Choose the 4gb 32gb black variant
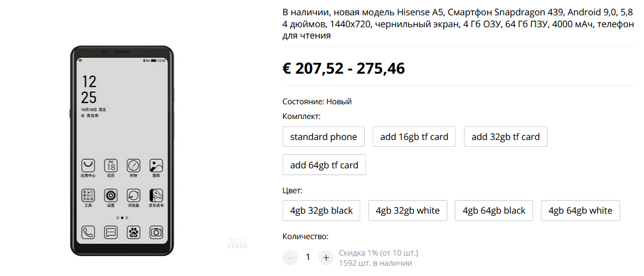The width and height of the screenshot is (644, 276). coord(321,210)
